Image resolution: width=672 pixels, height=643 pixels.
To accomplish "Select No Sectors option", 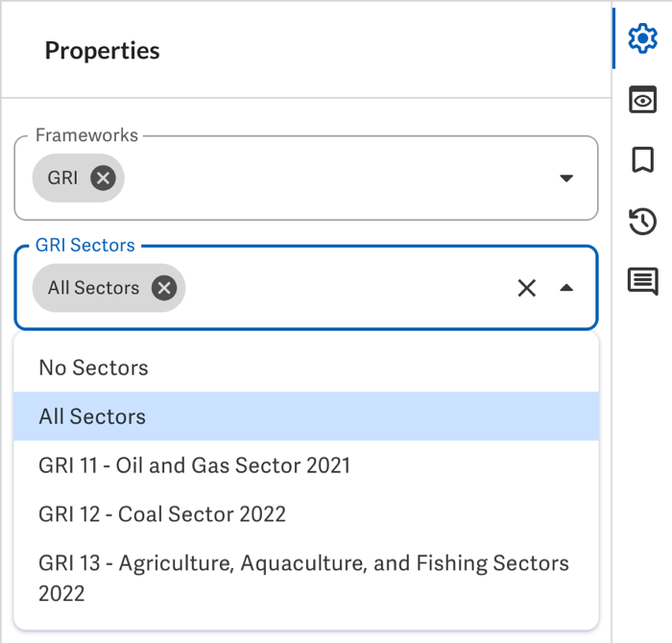I will pos(306,368).
